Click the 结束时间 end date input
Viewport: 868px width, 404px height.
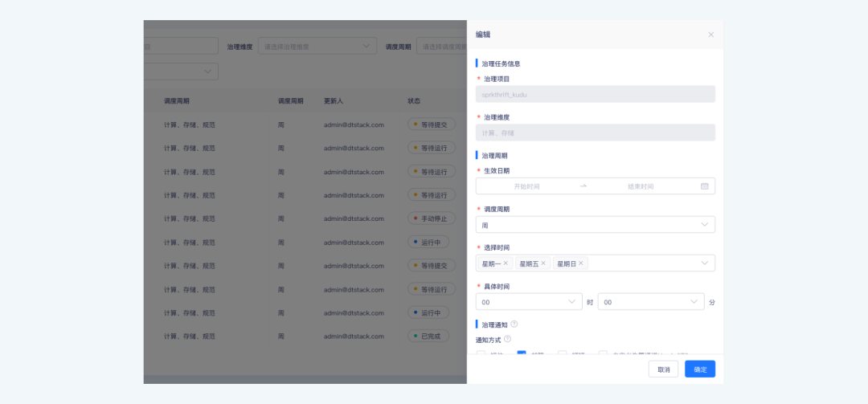(x=641, y=186)
